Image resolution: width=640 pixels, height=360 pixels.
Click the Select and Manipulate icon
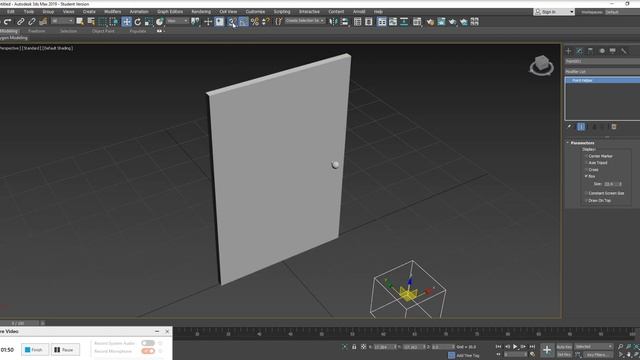[208, 21]
